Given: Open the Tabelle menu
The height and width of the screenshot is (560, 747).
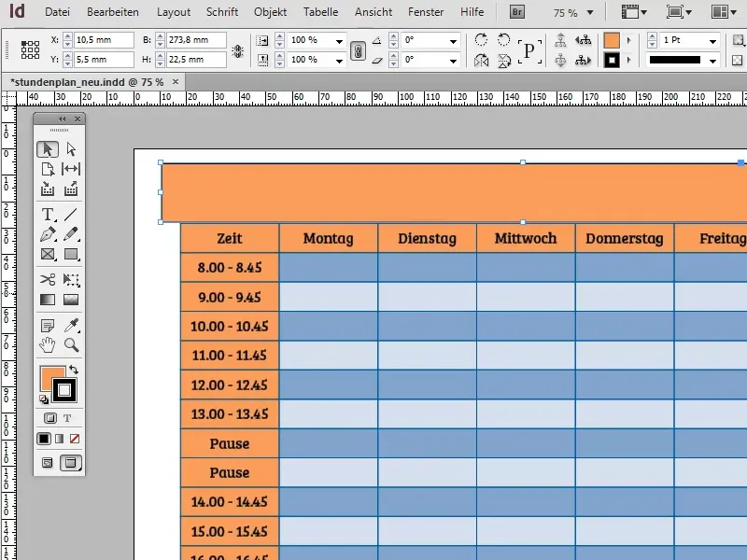Looking at the screenshot, I should (x=320, y=12).
